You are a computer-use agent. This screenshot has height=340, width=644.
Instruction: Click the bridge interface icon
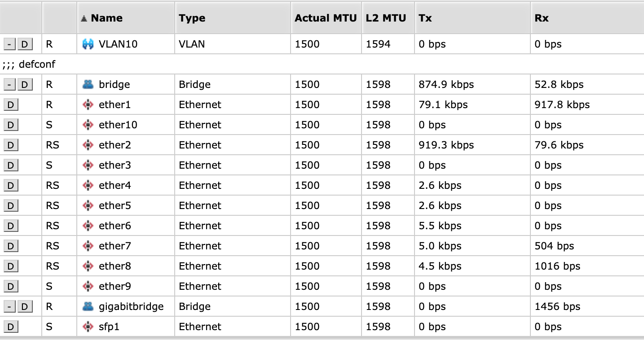[x=88, y=84]
